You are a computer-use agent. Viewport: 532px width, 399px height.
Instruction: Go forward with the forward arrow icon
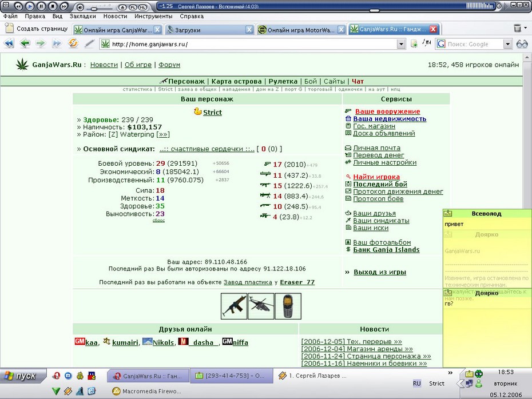[x=41, y=43]
